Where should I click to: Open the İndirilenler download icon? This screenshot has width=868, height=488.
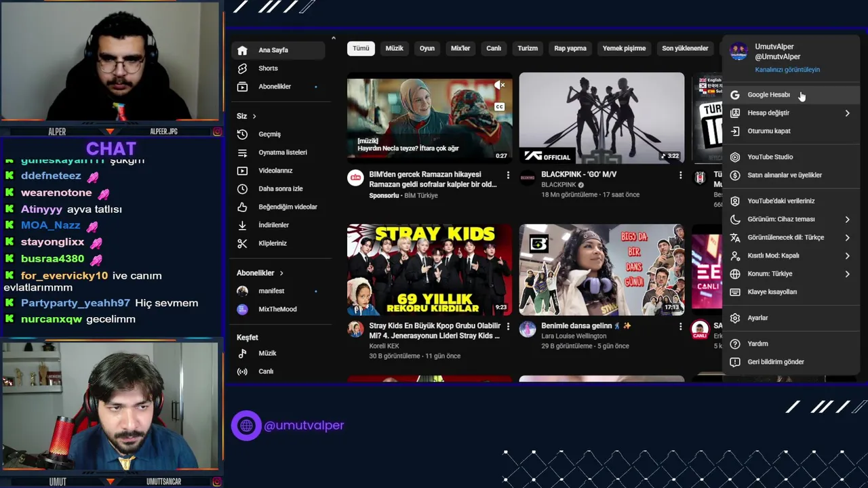pos(243,225)
